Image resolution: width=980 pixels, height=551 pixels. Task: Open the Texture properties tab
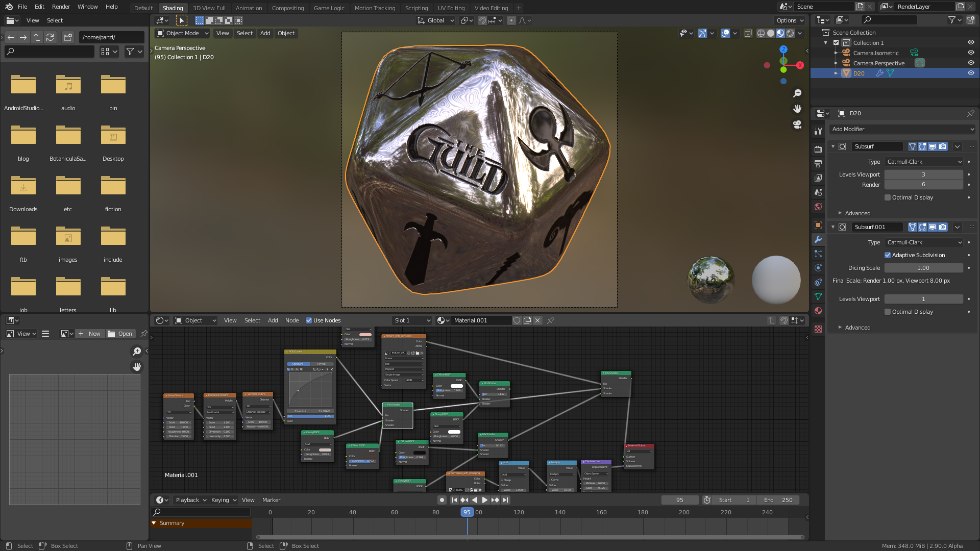tap(818, 329)
